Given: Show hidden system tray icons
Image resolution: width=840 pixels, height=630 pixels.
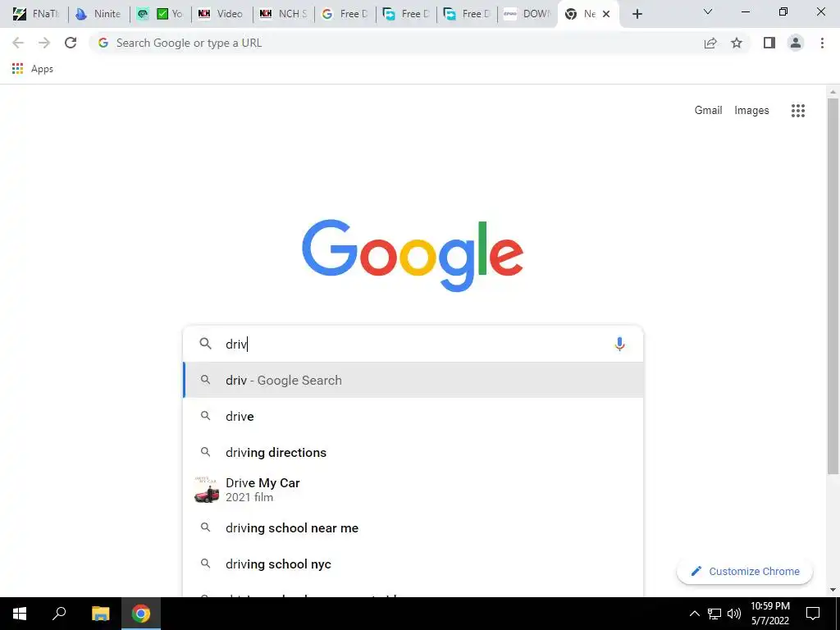Looking at the screenshot, I should point(694,614).
